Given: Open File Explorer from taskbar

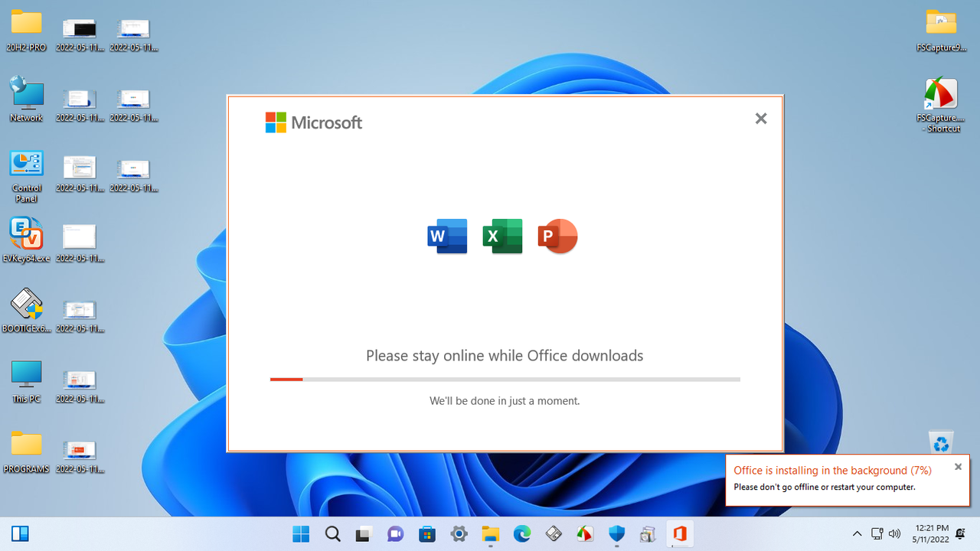Looking at the screenshot, I should pos(490,534).
